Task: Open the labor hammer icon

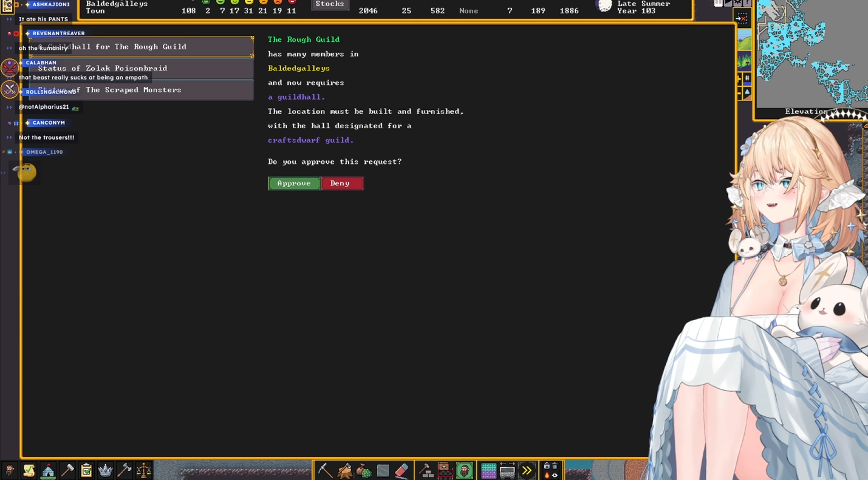Action: pos(67,470)
